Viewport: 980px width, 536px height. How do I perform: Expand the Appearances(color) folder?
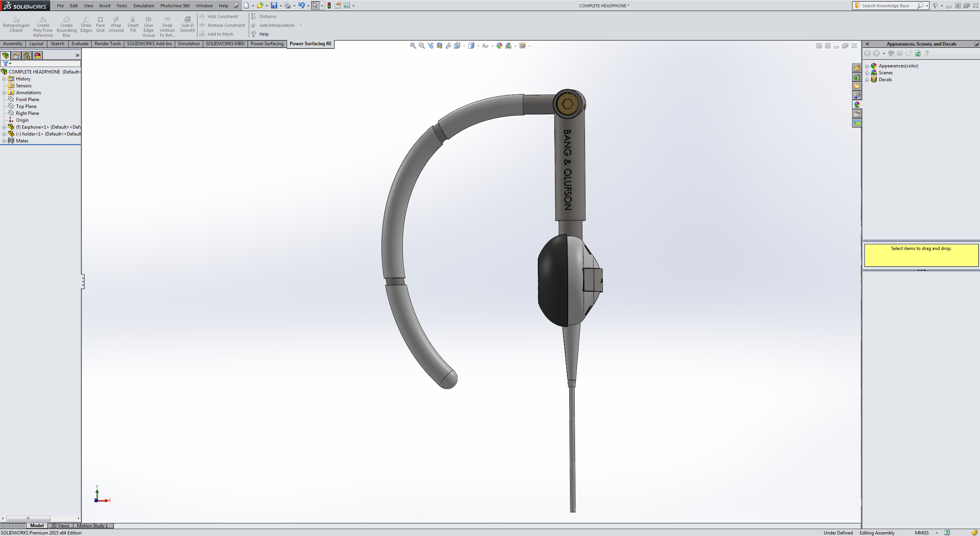[867, 66]
